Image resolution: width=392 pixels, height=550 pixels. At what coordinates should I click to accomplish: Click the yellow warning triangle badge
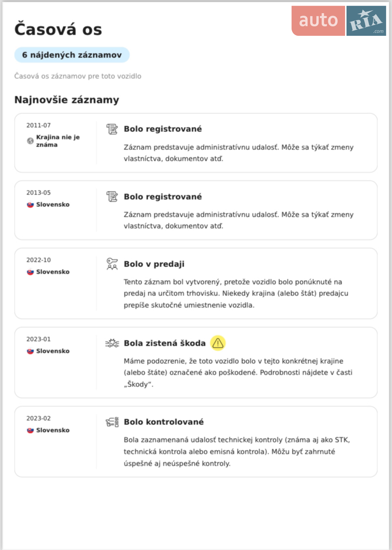[218, 343]
